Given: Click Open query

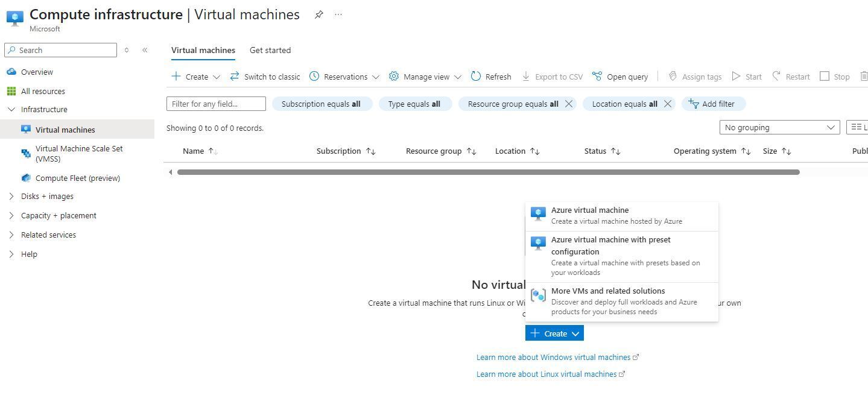Looking at the screenshot, I should click(620, 77).
